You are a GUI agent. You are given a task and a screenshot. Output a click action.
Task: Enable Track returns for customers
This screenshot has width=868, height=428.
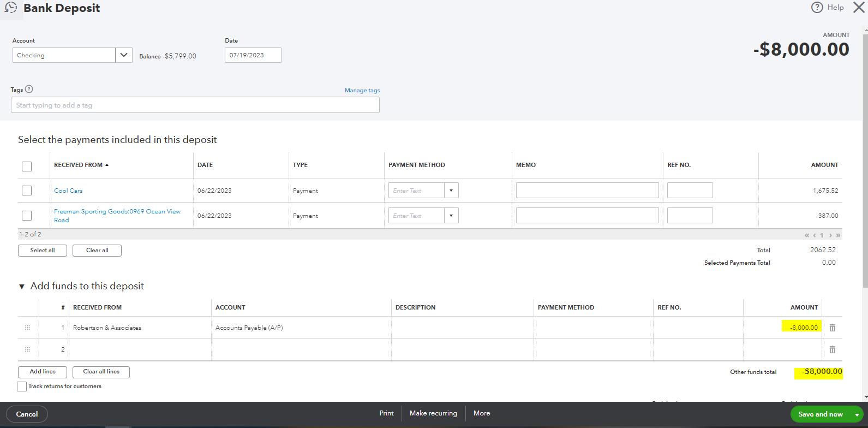point(22,387)
